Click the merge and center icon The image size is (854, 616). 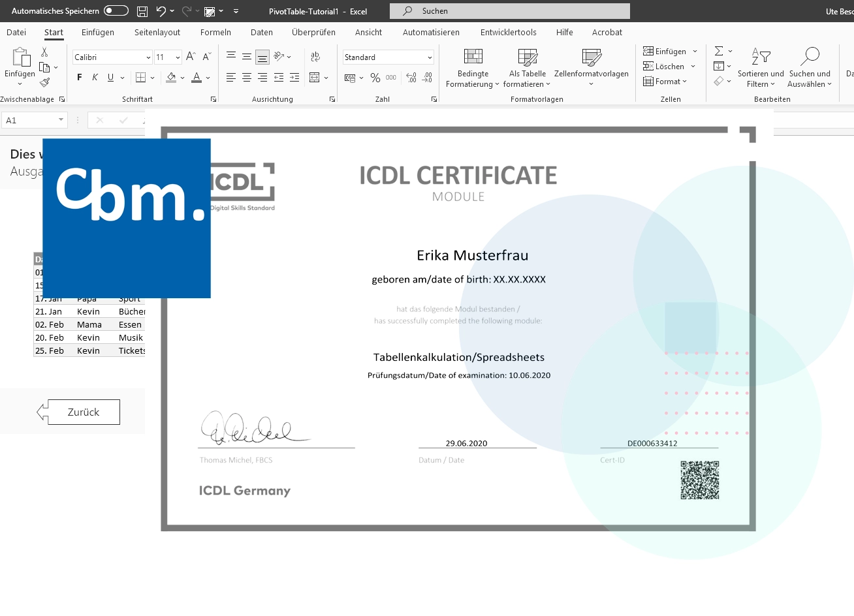[x=314, y=78]
